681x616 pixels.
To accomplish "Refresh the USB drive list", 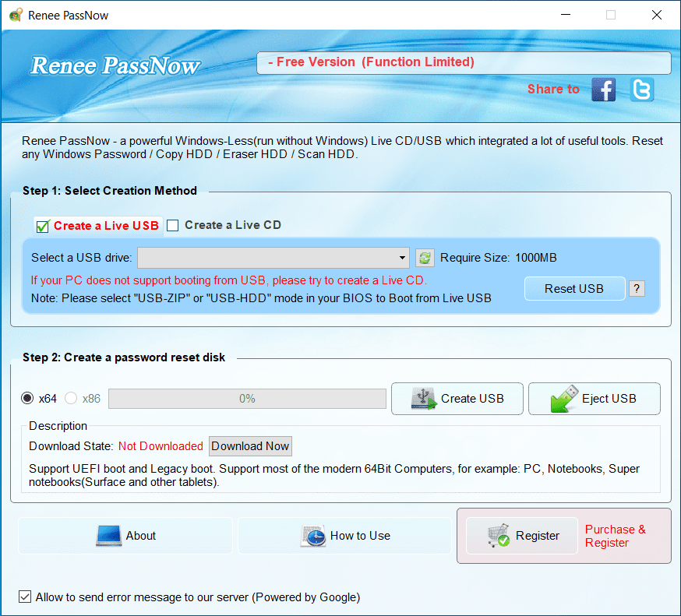I will click(425, 258).
